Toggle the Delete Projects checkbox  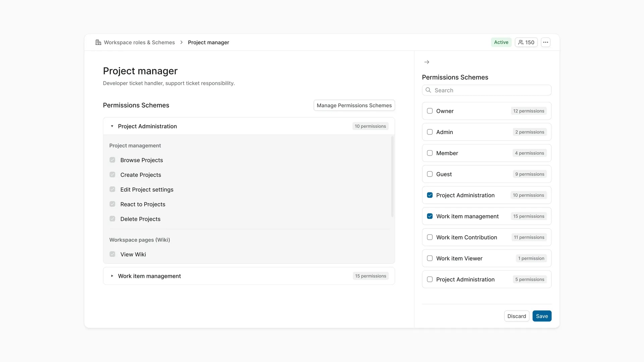point(112,219)
